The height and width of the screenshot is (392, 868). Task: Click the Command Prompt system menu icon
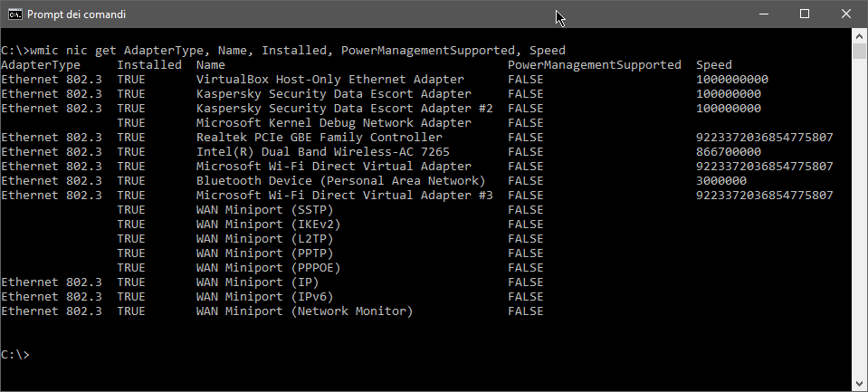pyautogui.click(x=15, y=14)
